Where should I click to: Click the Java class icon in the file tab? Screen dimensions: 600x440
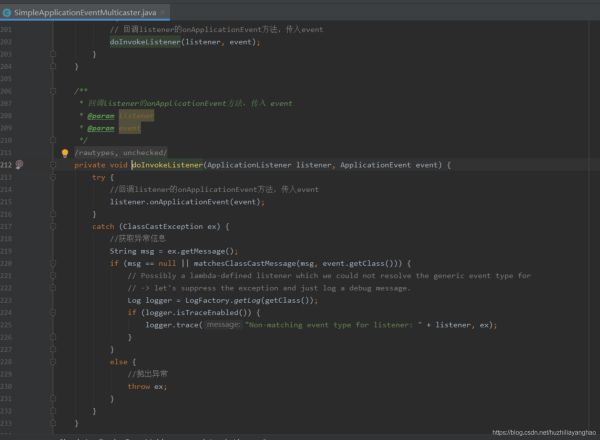click(8, 11)
